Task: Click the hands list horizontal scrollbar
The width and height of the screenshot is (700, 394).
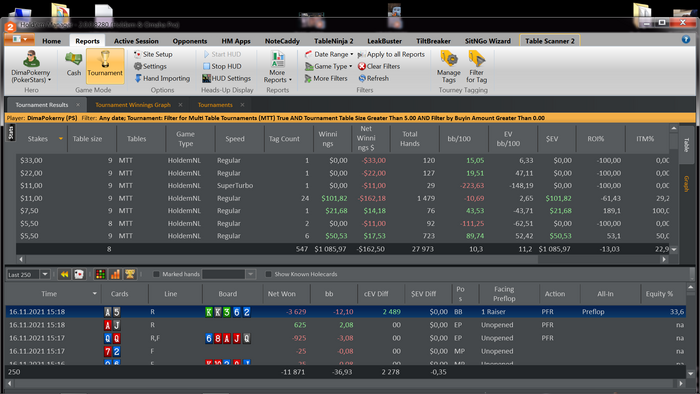Action: point(345,383)
